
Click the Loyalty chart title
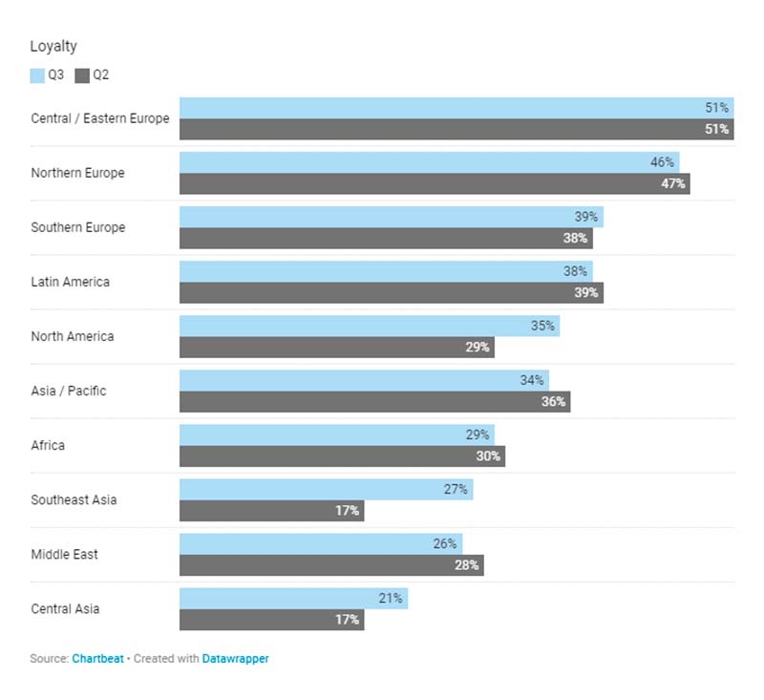point(53,46)
